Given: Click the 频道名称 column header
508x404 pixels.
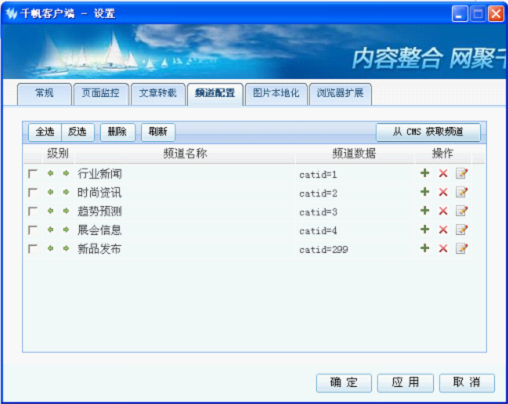Looking at the screenshot, I should click(185, 153).
